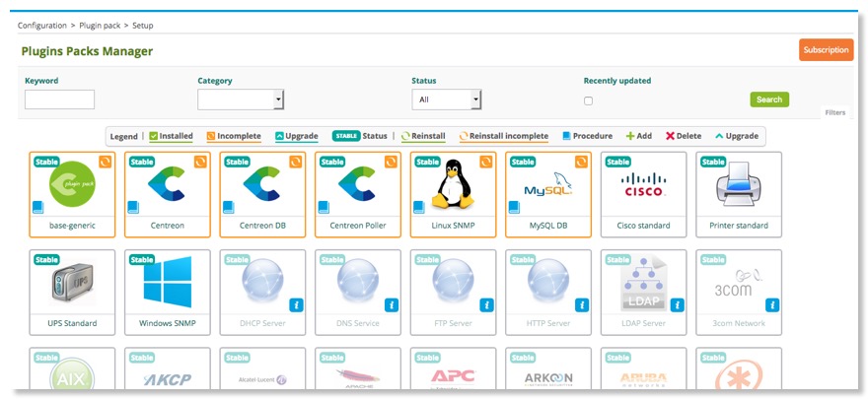Viewport: 868px width, 399px height.
Task: Enable the Recently updated checkbox
Action: [589, 100]
